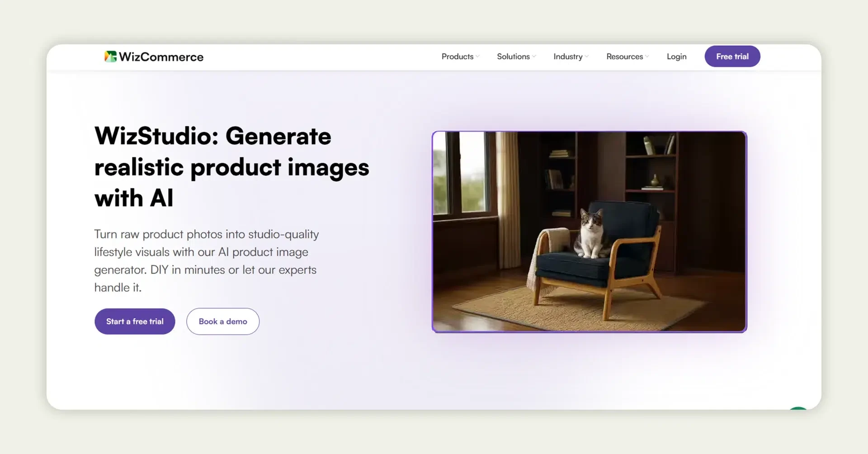The image size is (868, 454).
Task: Open the WizCommerce home link text
Action: click(x=161, y=57)
